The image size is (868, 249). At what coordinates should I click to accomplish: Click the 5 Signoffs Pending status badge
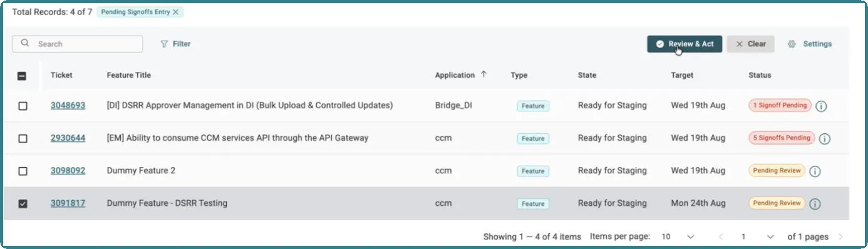[782, 138]
